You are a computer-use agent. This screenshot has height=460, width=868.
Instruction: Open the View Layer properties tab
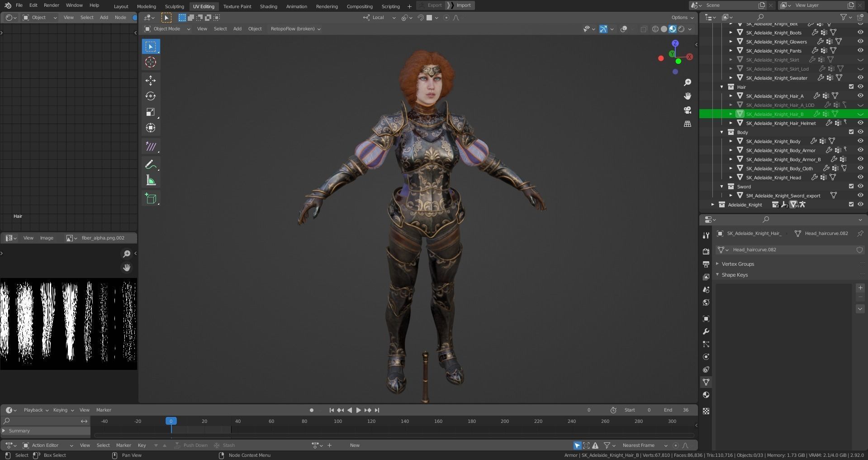(706, 277)
